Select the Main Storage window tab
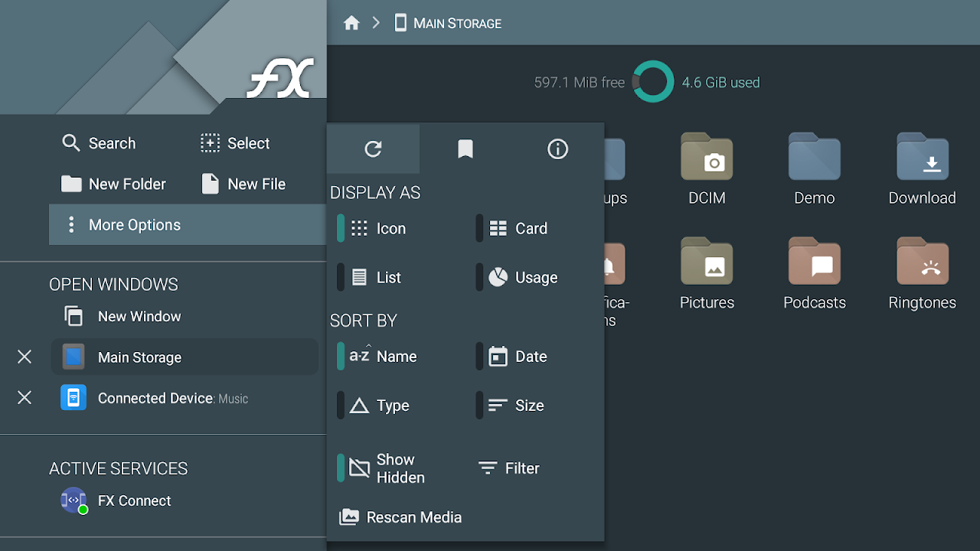 pos(138,357)
